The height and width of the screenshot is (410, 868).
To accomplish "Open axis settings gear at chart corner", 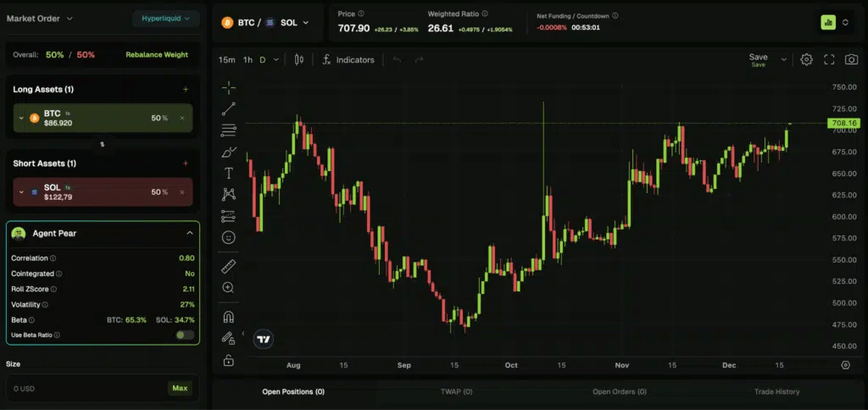I will tap(845, 364).
